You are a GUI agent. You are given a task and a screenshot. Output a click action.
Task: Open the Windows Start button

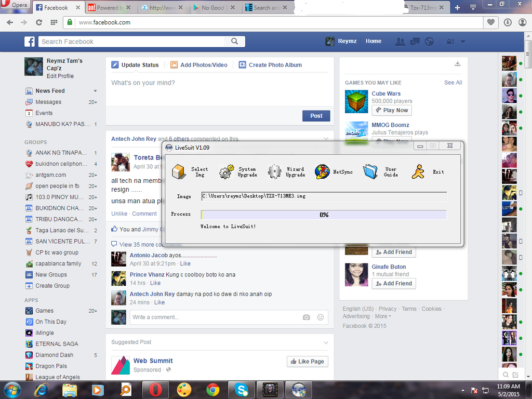pos(12,390)
